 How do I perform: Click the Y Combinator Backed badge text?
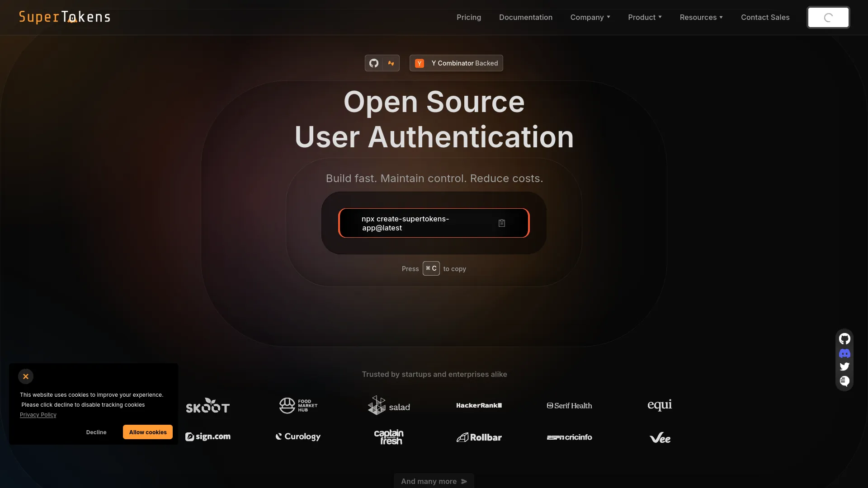465,63
